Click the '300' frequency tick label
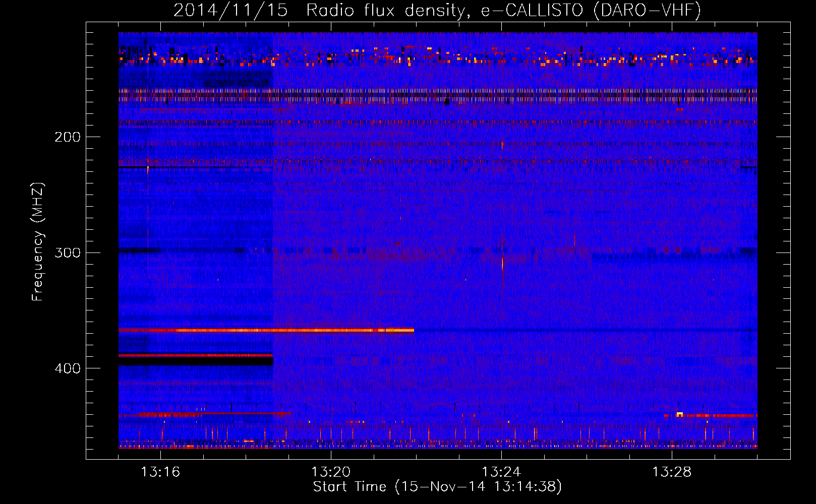Viewport: 816px width, 504px height. coord(68,253)
